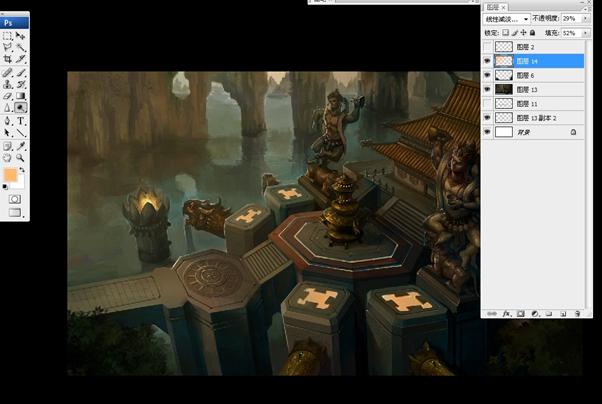Hide the 背景 background layer
602x404 pixels.
click(487, 132)
